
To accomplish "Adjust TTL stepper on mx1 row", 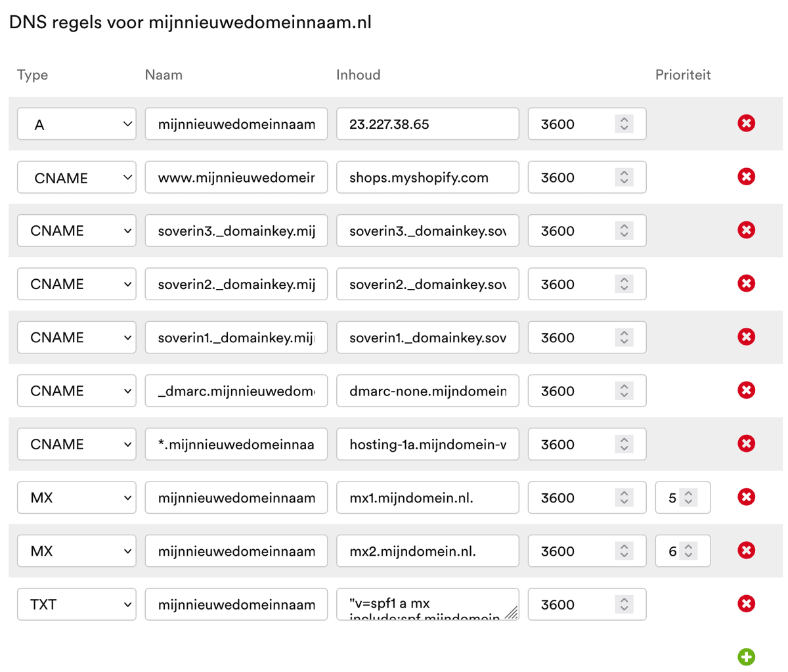I will tap(624, 497).
